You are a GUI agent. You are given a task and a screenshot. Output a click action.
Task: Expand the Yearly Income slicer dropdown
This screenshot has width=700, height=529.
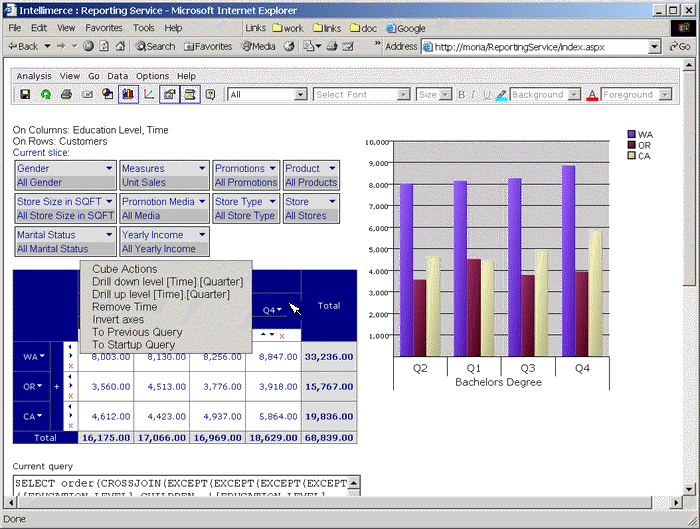[x=202, y=234]
